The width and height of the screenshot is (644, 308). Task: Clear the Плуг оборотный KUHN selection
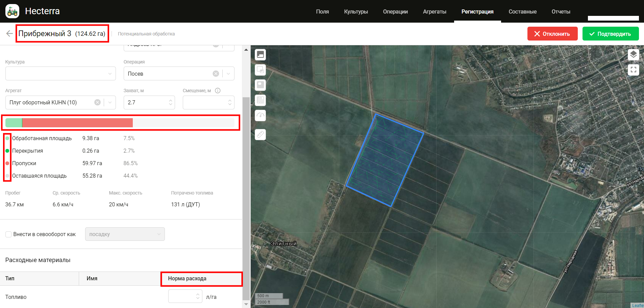(x=97, y=102)
